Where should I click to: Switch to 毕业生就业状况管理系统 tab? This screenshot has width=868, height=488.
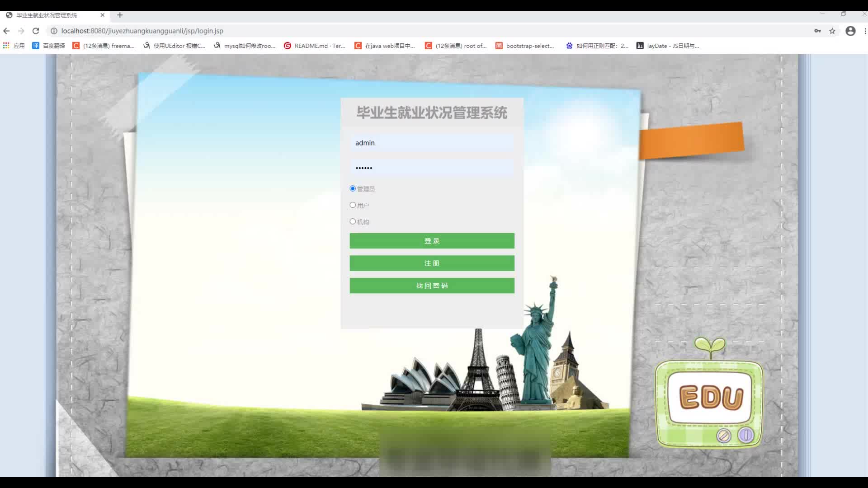47,15
